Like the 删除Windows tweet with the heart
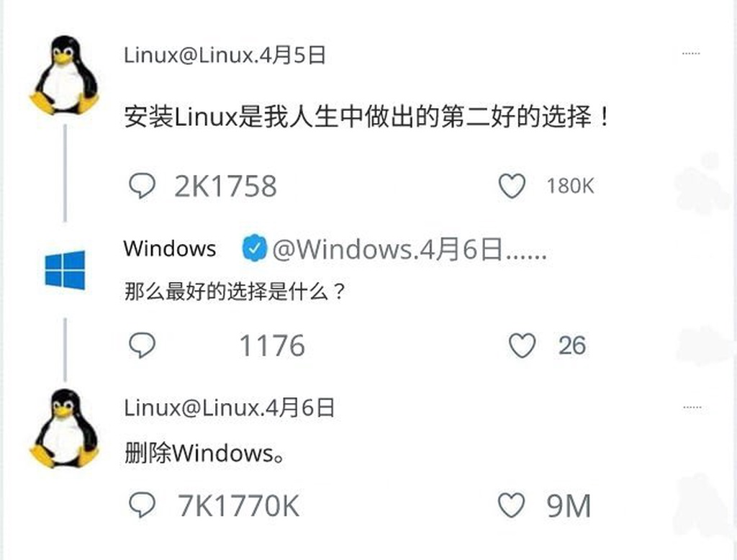737x560 pixels. pyautogui.click(x=512, y=505)
